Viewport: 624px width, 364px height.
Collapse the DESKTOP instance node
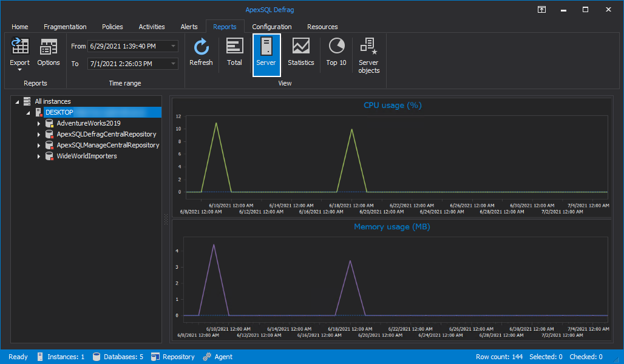coord(29,113)
